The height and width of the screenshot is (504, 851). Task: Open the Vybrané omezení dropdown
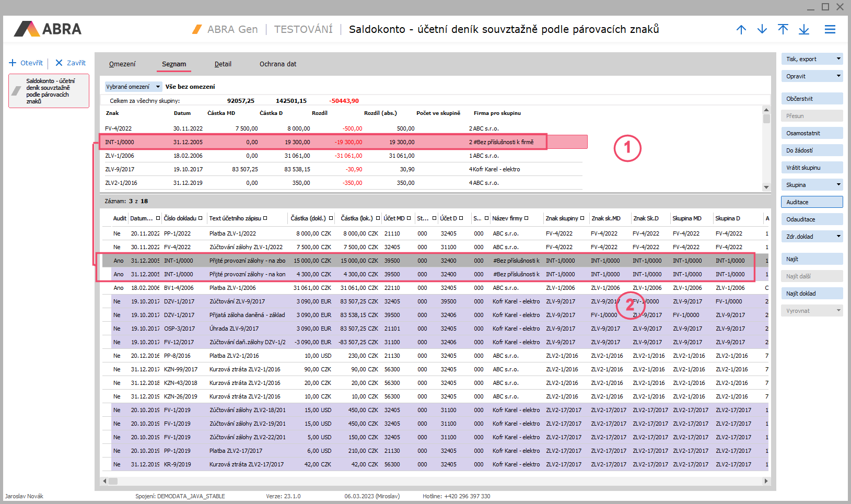[x=158, y=87]
